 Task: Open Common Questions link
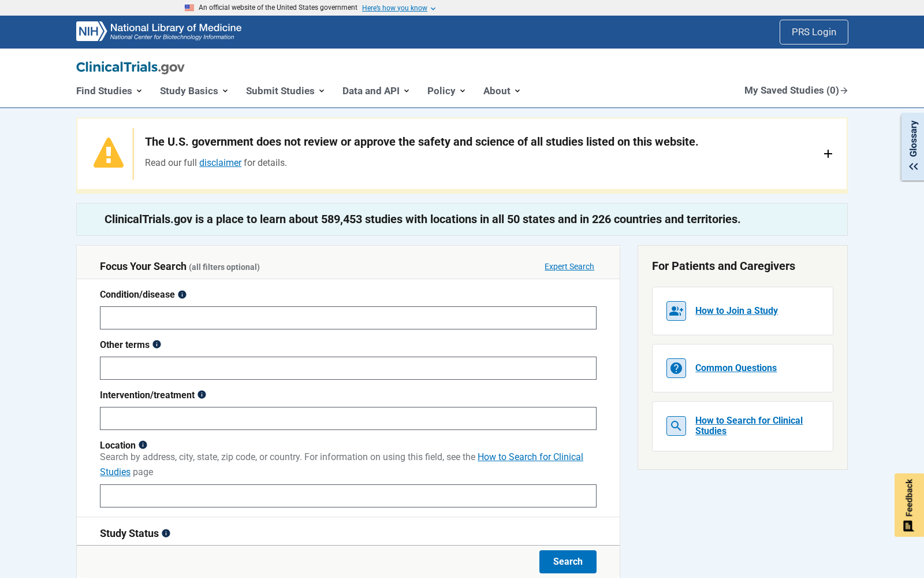click(x=736, y=368)
